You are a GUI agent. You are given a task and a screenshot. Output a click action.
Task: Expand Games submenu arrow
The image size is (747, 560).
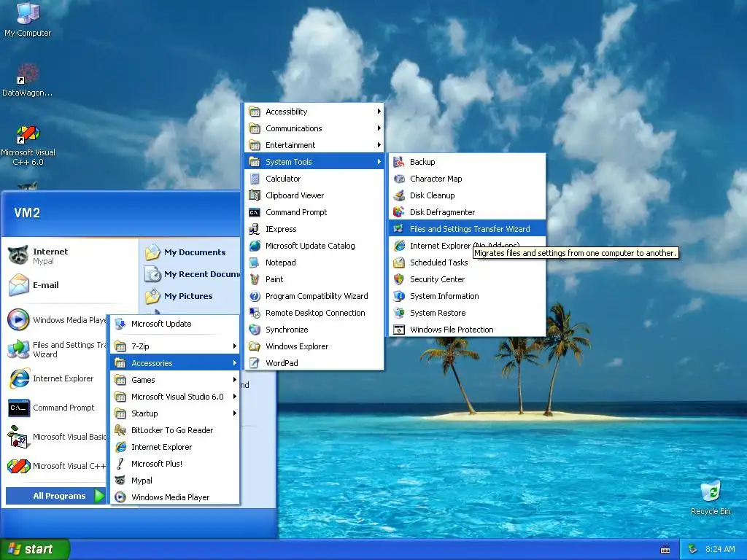click(235, 379)
